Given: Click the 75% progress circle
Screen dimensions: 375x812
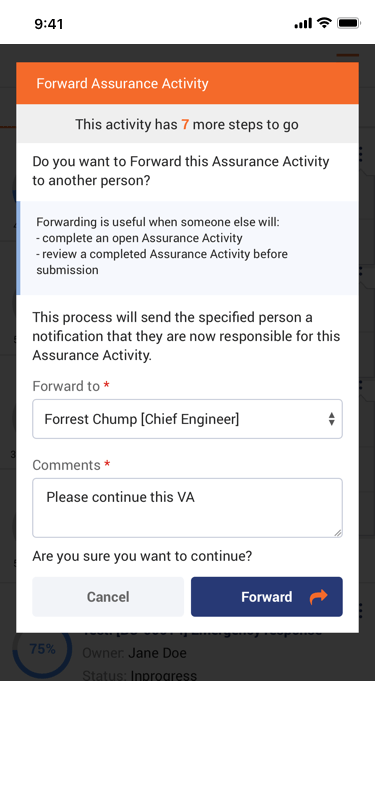Looking at the screenshot, I should (42, 649).
